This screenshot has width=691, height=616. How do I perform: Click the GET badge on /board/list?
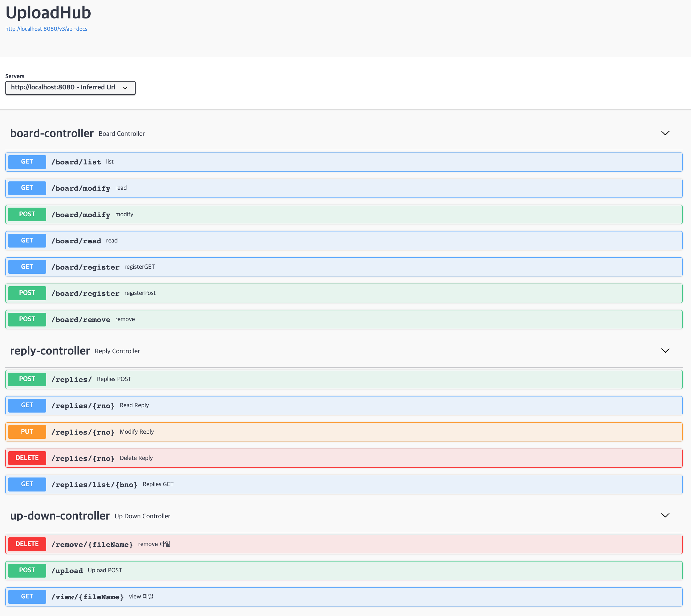pyautogui.click(x=27, y=161)
